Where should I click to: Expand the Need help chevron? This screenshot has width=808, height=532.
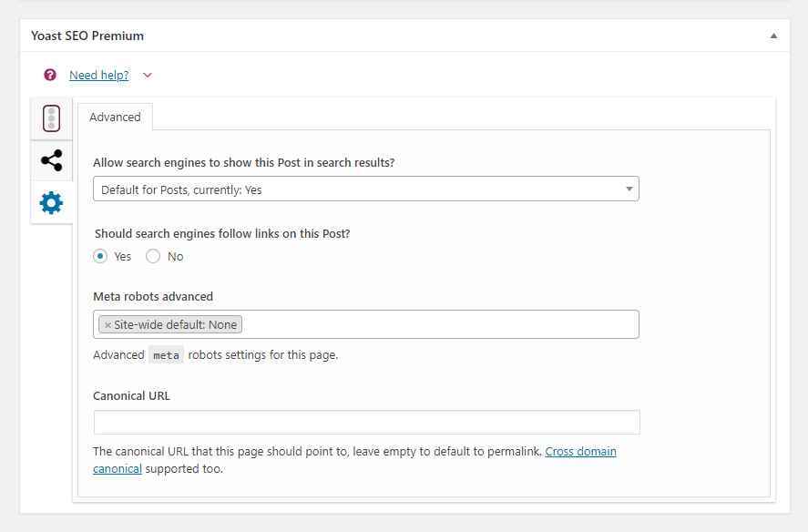148,76
